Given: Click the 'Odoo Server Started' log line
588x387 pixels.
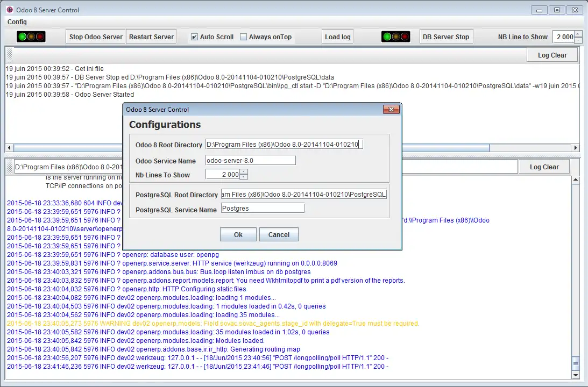Looking at the screenshot, I should pos(70,95).
